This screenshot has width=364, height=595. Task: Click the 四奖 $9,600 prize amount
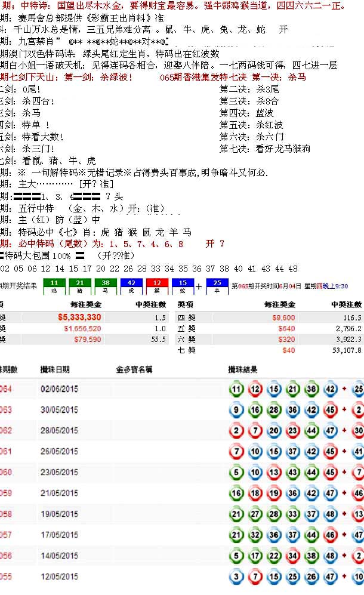283,317
